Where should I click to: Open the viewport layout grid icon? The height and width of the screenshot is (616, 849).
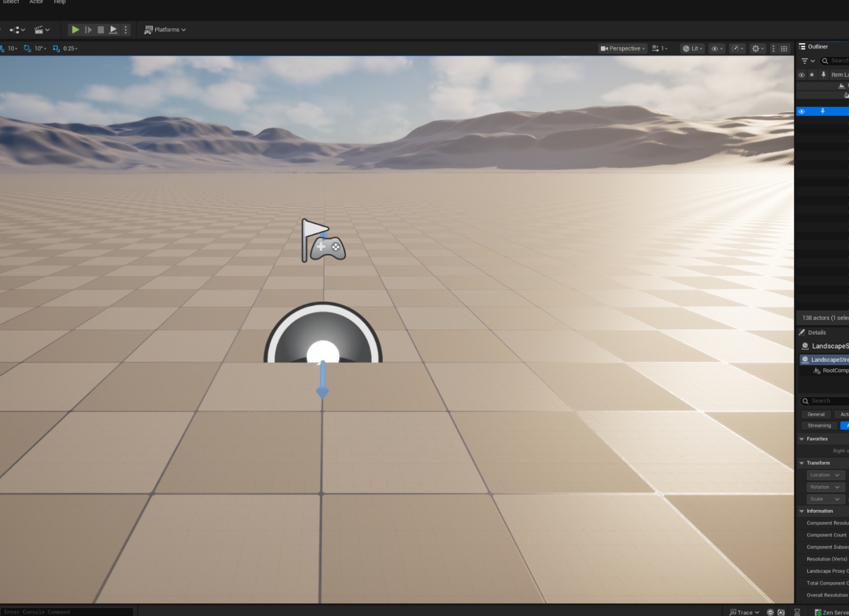point(784,48)
